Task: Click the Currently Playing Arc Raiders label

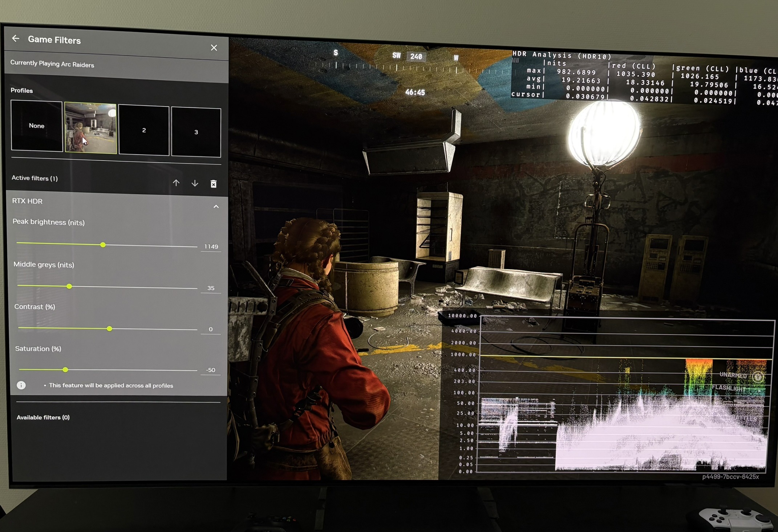Action: [x=52, y=64]
